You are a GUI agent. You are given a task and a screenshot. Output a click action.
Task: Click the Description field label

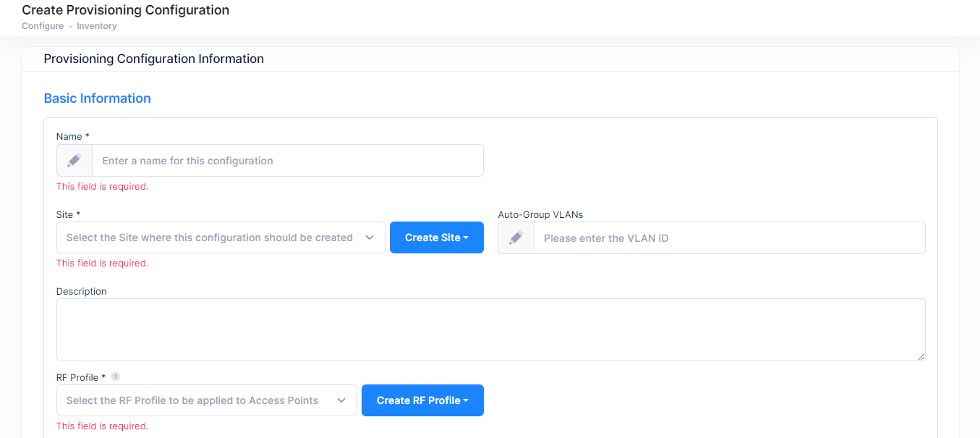(82, 291)
